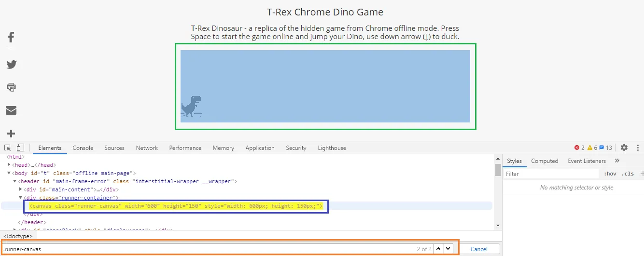Click the Elements panel scrollbar thumb
Screen dimensions: 644x256
tap(498, 170)
